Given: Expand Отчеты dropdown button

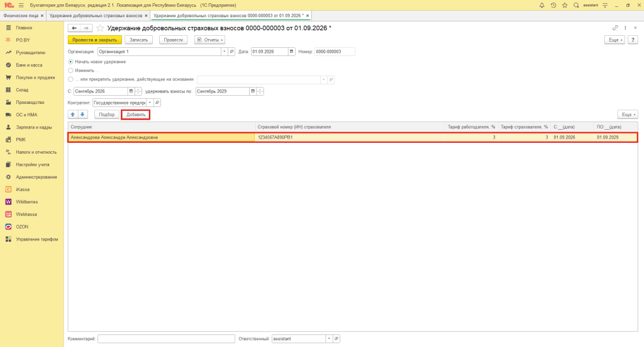Looking at the screenshot, I should (x=209, y=40).
